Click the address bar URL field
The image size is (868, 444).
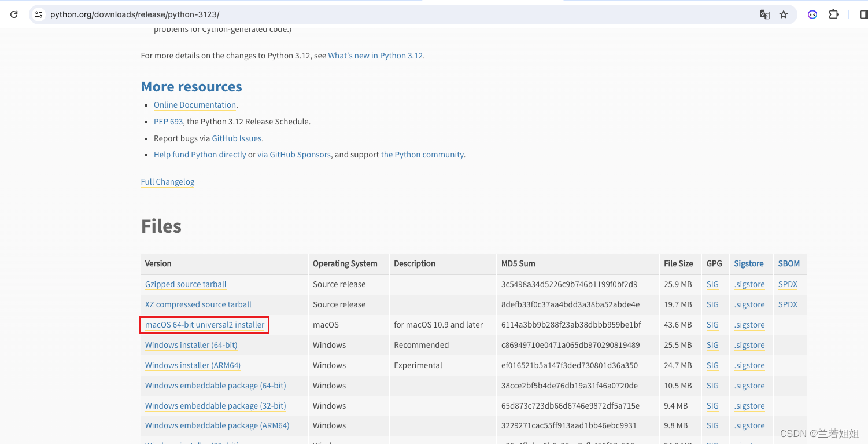click(x=347, y=14)
